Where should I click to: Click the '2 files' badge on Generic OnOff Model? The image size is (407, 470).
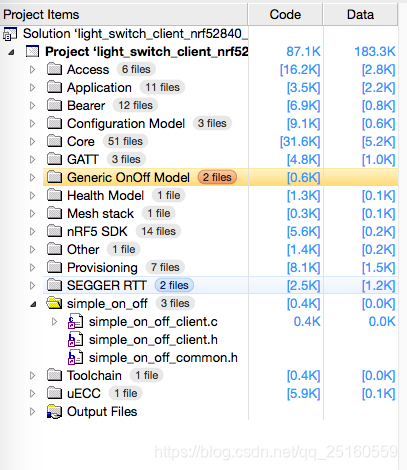[217, 177]
